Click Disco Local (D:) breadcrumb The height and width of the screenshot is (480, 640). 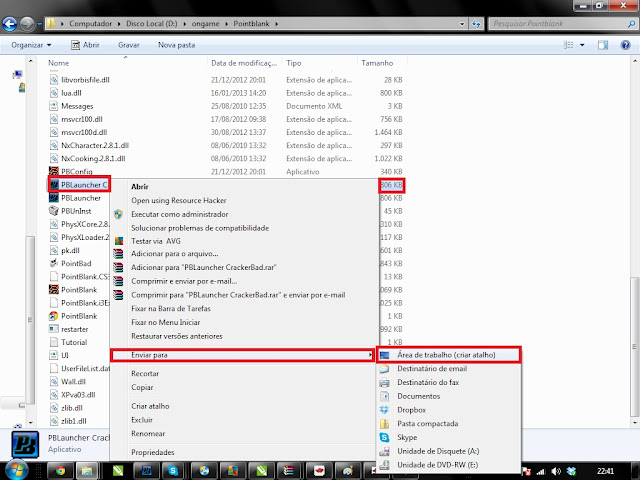coord(151,24)
